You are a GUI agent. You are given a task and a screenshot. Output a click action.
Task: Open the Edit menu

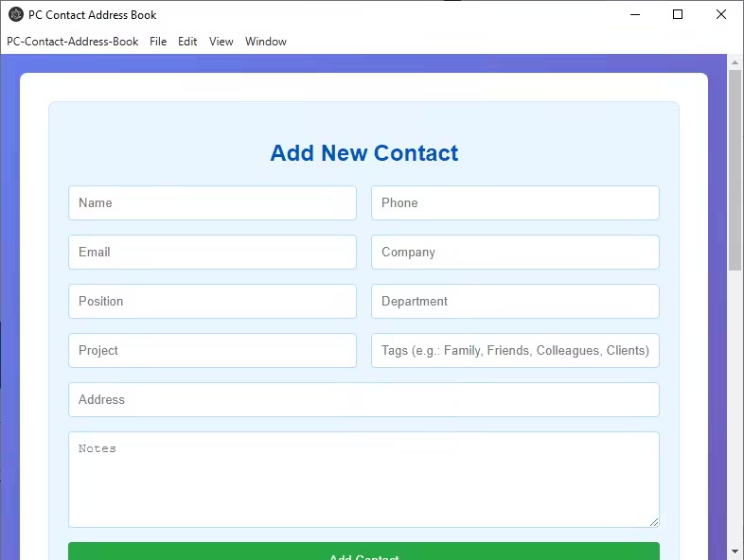pyautogui.click(x=187, y=42)
